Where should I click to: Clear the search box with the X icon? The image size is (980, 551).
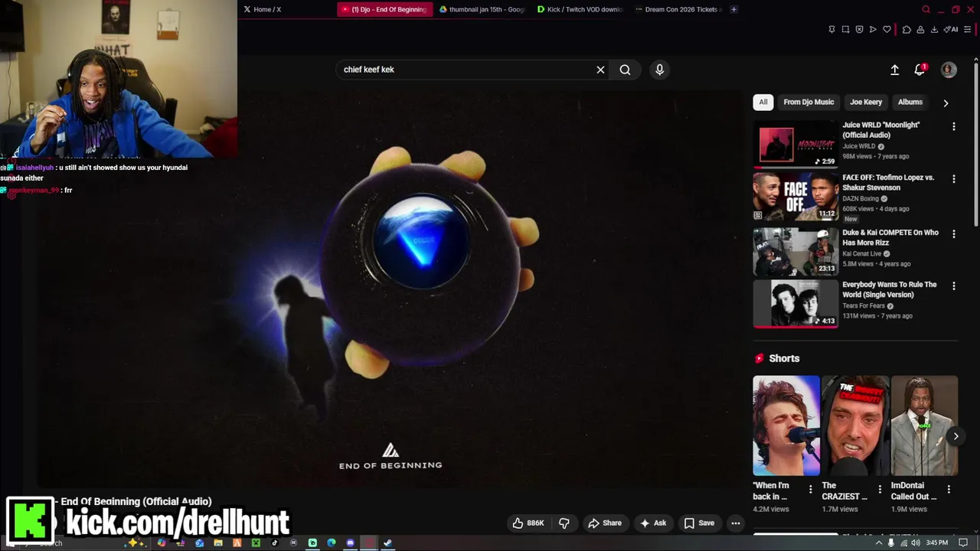point(600,70)
